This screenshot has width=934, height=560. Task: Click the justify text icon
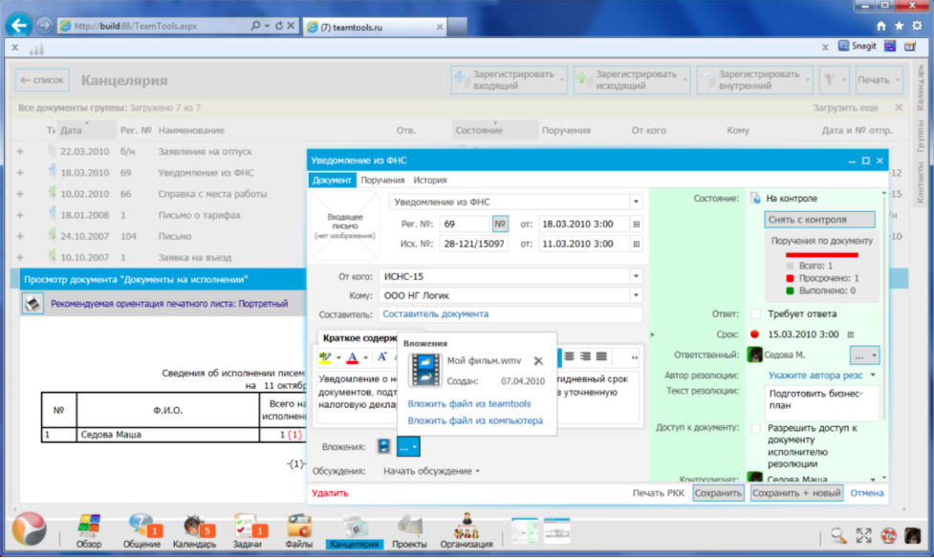click(601, 356)
